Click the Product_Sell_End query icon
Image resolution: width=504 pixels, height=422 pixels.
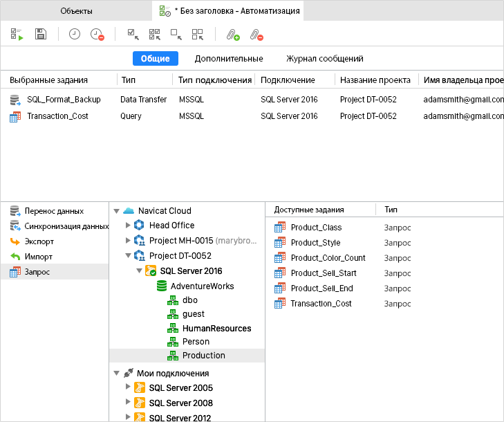click(x=280, y=288)
